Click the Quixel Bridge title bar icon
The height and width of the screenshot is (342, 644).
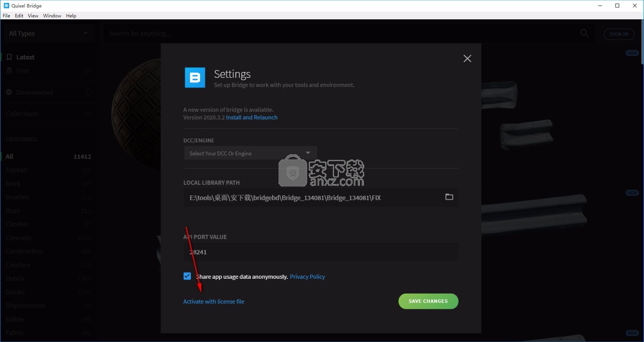pos(6,6)
